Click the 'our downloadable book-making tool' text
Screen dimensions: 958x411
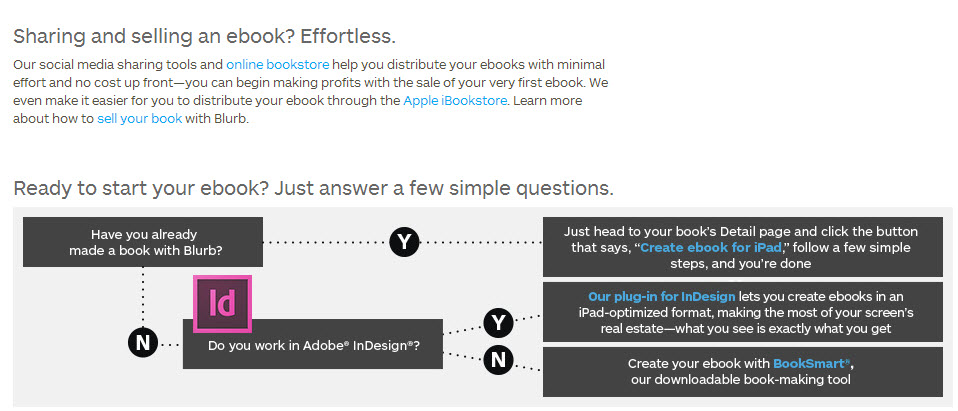741,380
